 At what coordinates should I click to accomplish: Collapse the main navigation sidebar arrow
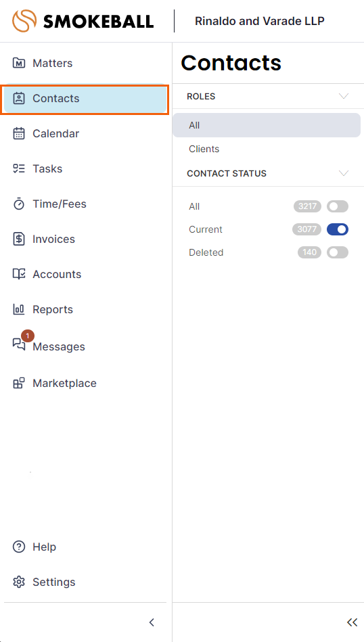tap(152, 622)
